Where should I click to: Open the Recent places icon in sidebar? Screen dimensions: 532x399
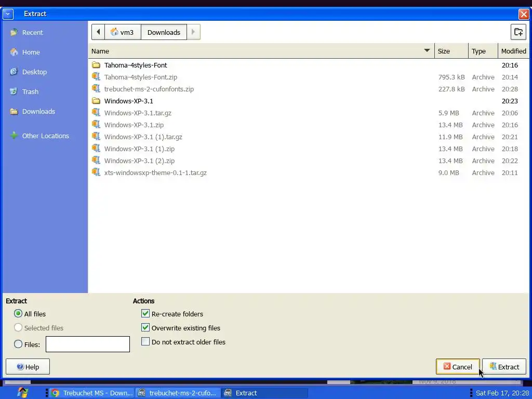[14, 33]
